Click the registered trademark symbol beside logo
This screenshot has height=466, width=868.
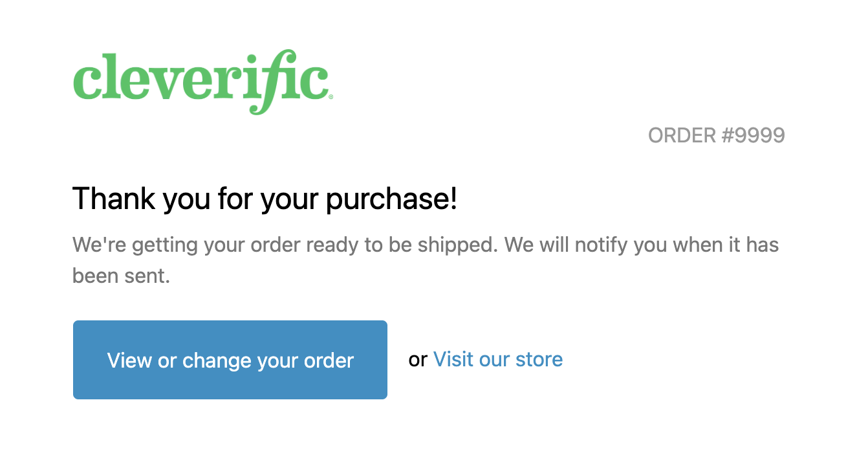[331, 96]
